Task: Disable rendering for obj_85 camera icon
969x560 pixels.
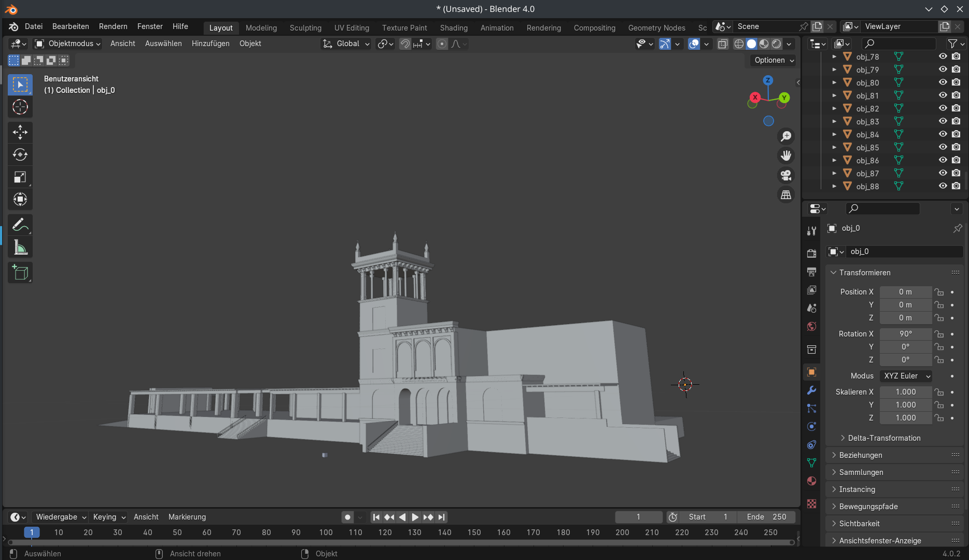Action: point(956,147)
